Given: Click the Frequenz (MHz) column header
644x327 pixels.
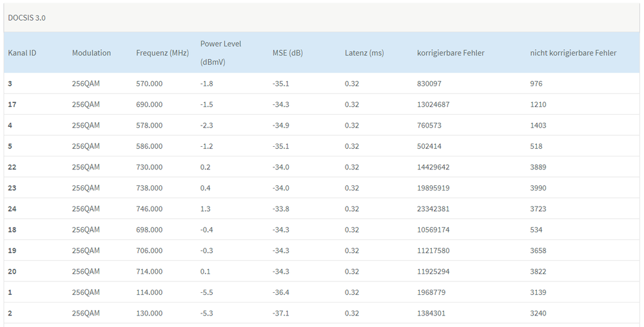Looking at the screenshot, I should click(162, 53).
